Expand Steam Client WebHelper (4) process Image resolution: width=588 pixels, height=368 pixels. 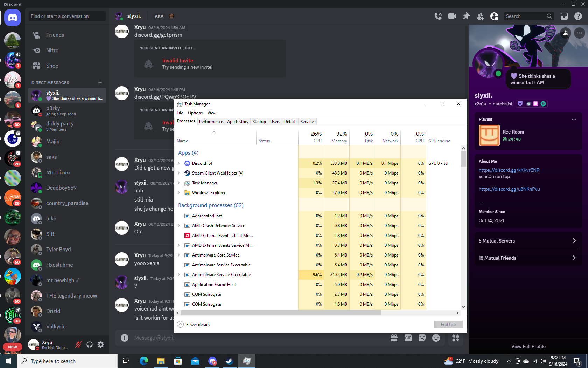click(x=179, y=173)
